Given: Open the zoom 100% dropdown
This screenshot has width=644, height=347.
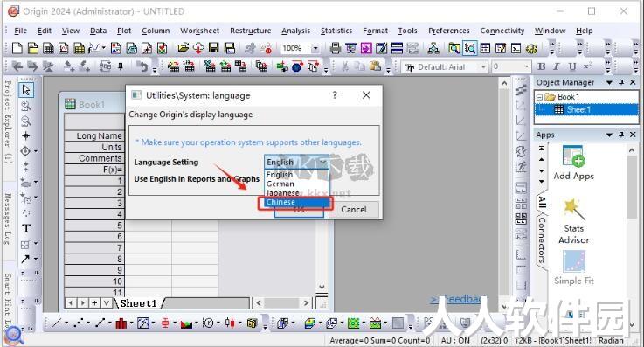Looking at the screenshot, I should (x=315, y=48).
